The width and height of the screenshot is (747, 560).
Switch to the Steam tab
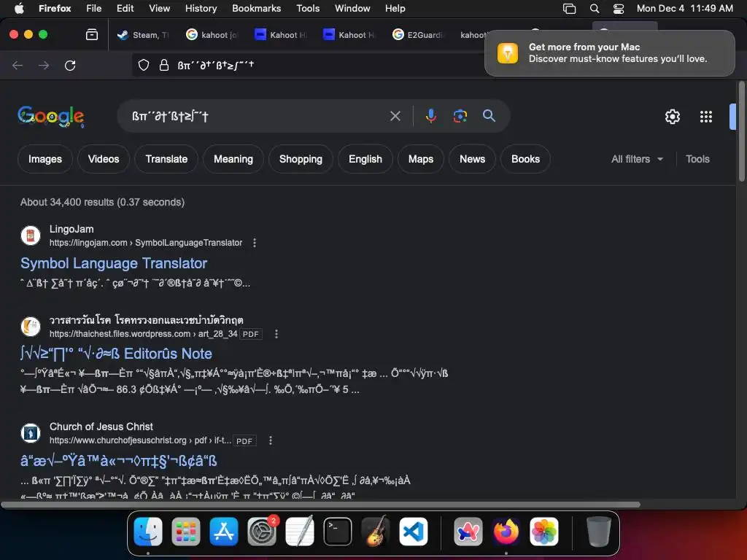pos(144,35)
